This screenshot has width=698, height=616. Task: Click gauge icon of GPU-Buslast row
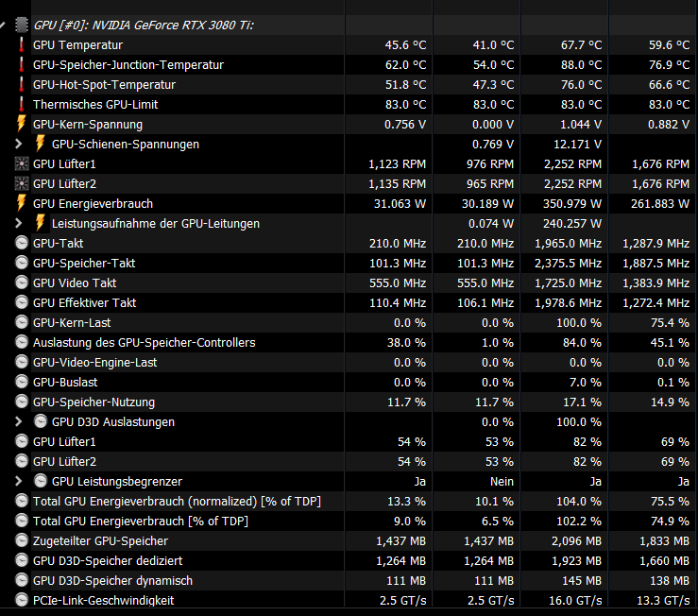[22, 382]
